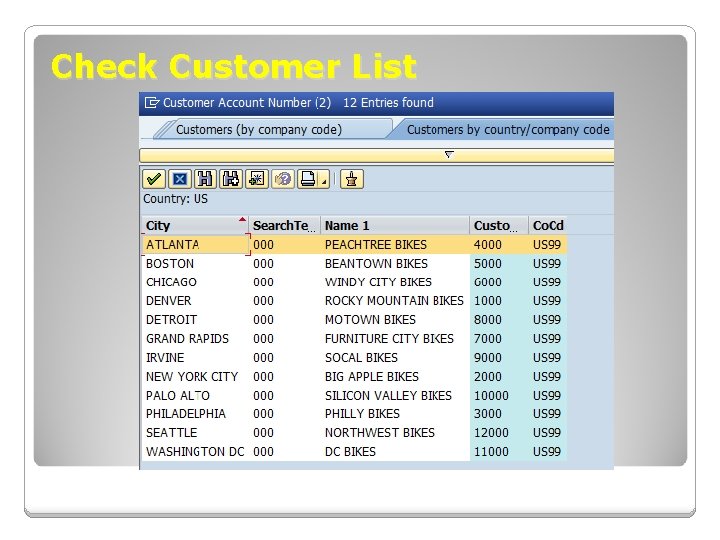The image size is (720, 540).
Task: Click the green checkmark Copy icon
Action: pos(154,179)
